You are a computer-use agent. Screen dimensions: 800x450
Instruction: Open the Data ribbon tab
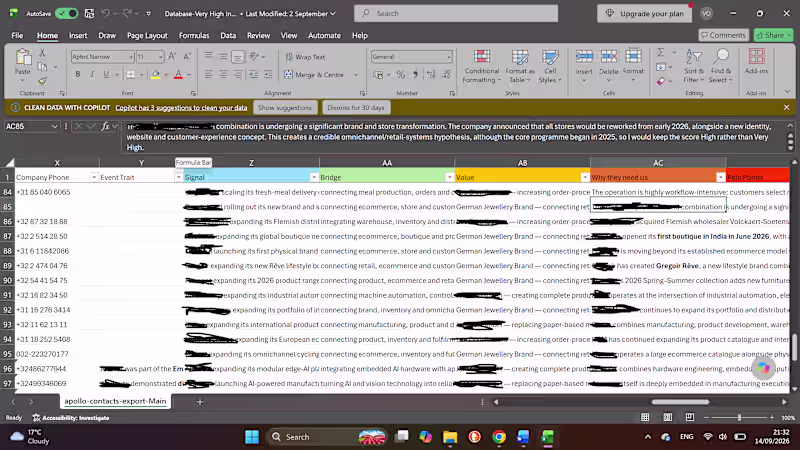point(228,35)
